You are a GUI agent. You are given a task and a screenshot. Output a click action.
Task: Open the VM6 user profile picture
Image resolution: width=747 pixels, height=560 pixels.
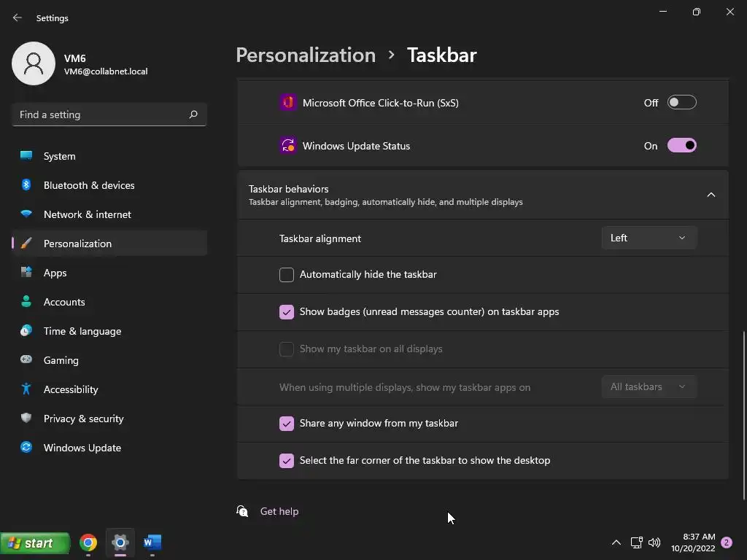tap(34, 63)
